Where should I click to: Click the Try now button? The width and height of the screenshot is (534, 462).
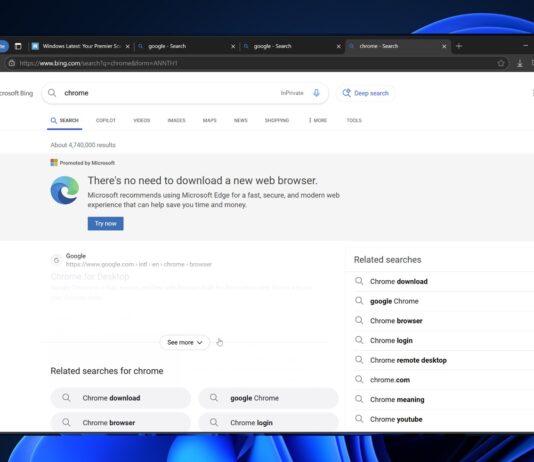point(106,224)
